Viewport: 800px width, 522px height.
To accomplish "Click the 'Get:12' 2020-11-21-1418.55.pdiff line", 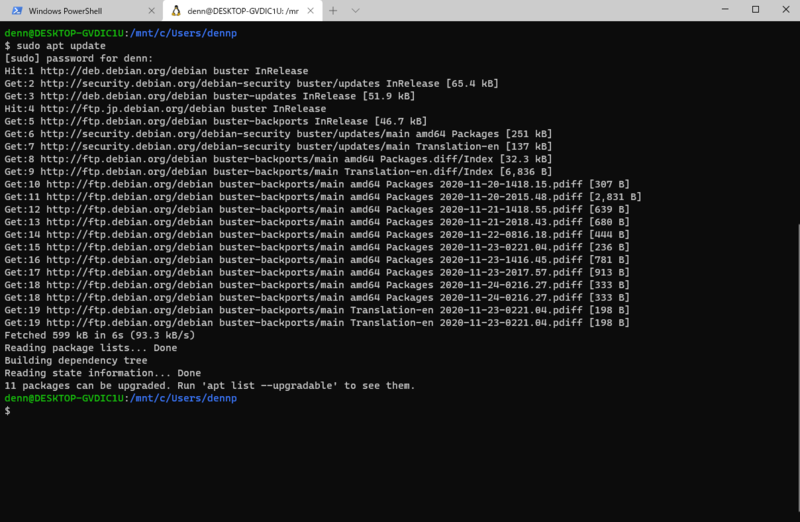I will 317,209.
